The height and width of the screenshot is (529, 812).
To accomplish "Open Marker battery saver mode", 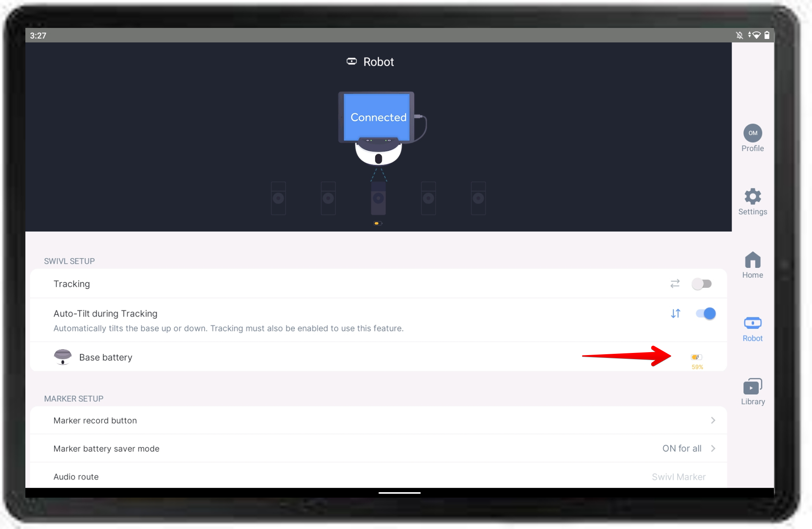I will [379, 449].
